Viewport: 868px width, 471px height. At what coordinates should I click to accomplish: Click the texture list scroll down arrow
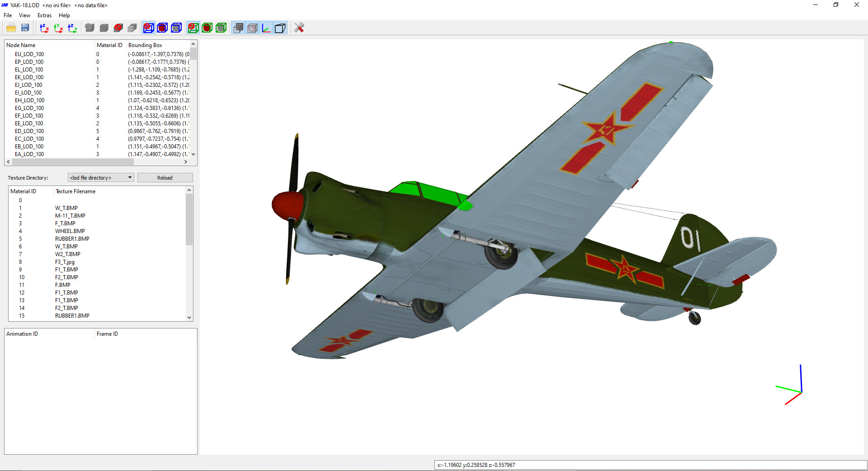pos(189,317)
